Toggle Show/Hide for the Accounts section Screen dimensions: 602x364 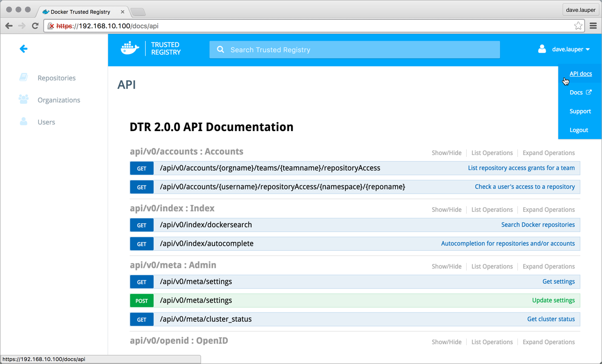click(446, 153)
